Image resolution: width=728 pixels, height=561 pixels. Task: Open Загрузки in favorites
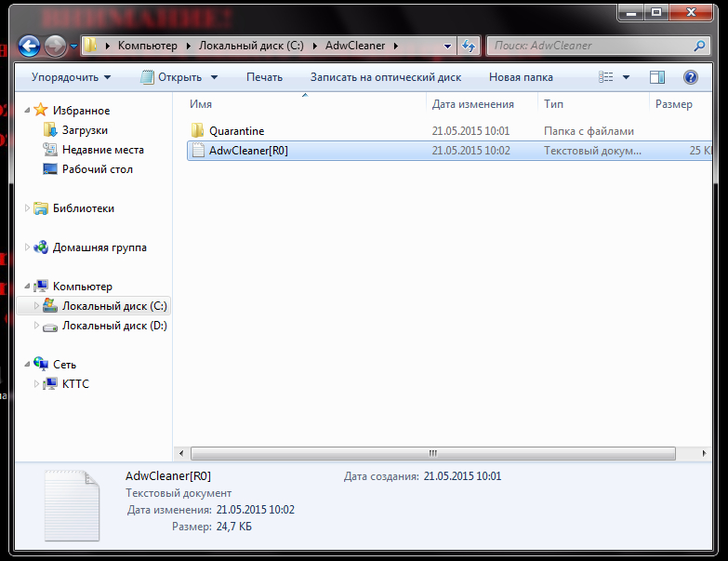tap(85, 130)
